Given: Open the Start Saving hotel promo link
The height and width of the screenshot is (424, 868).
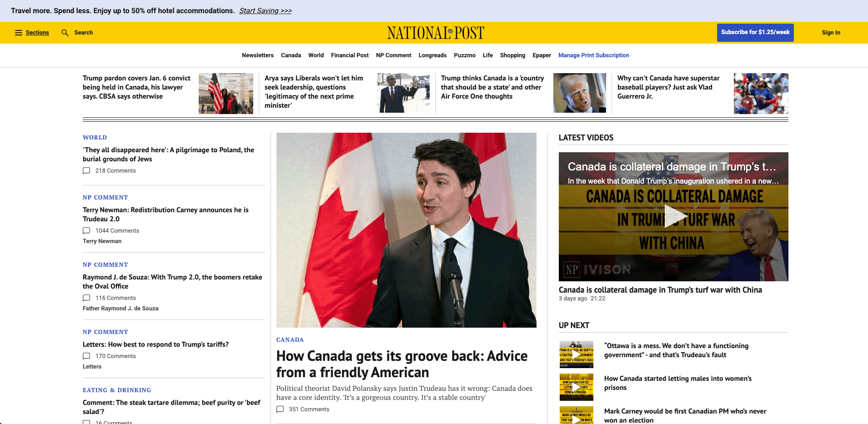Looking at the screenshot, I should [266, 11].
